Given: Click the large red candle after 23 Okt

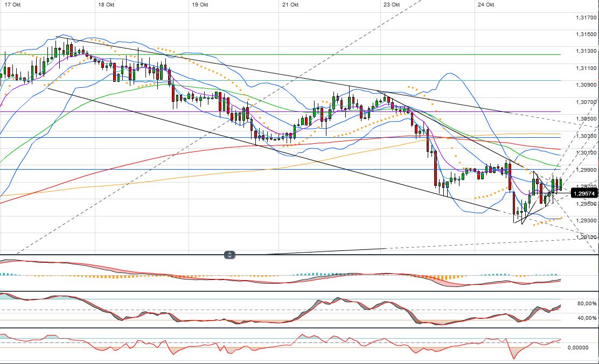Looking at the screenshot, I should [x=435, y=170].
